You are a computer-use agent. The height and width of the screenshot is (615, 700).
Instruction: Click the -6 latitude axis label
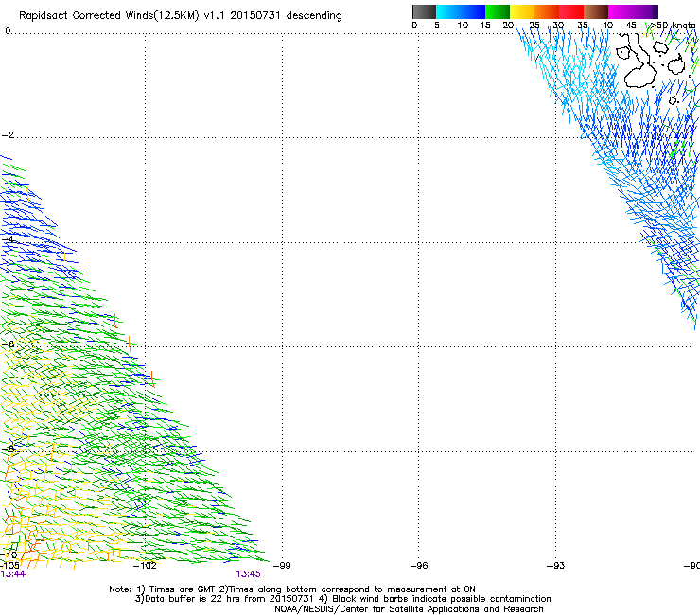[x=8, y=343]
